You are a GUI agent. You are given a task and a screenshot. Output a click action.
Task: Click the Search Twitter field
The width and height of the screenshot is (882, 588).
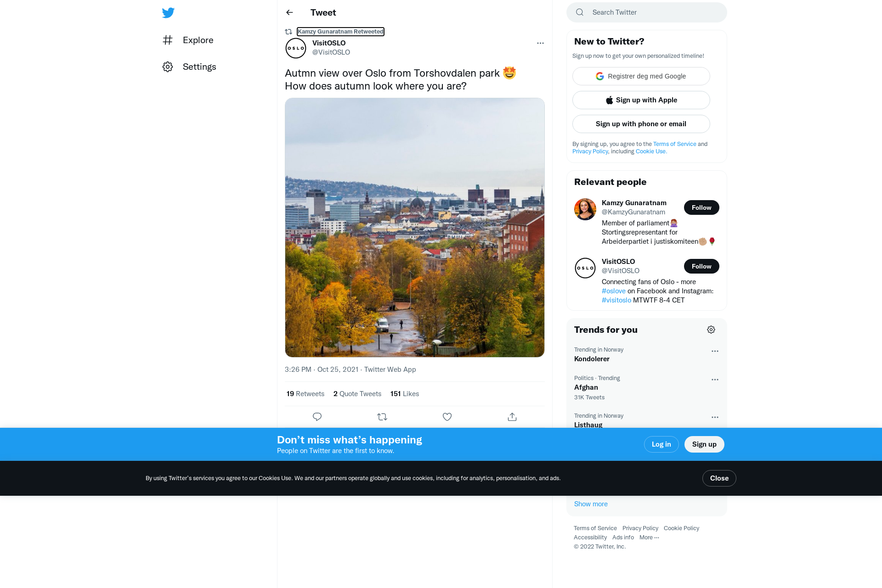click(x=647, y=12)
